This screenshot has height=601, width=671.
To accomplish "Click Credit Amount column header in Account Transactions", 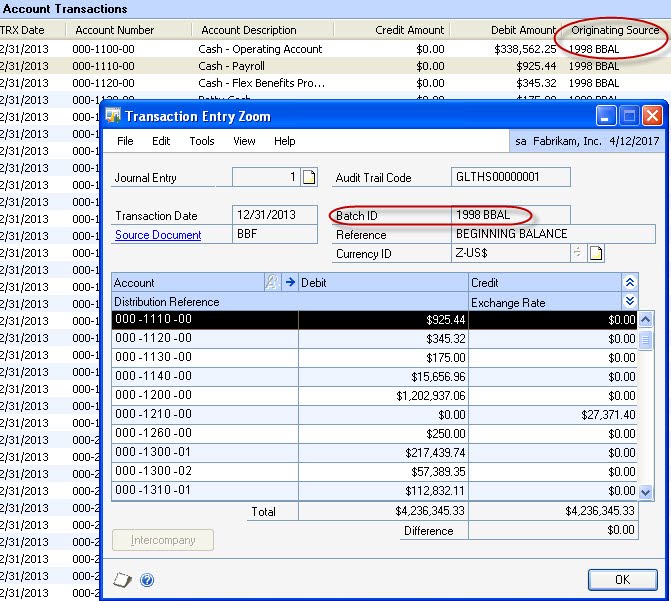I will [410, 30].
